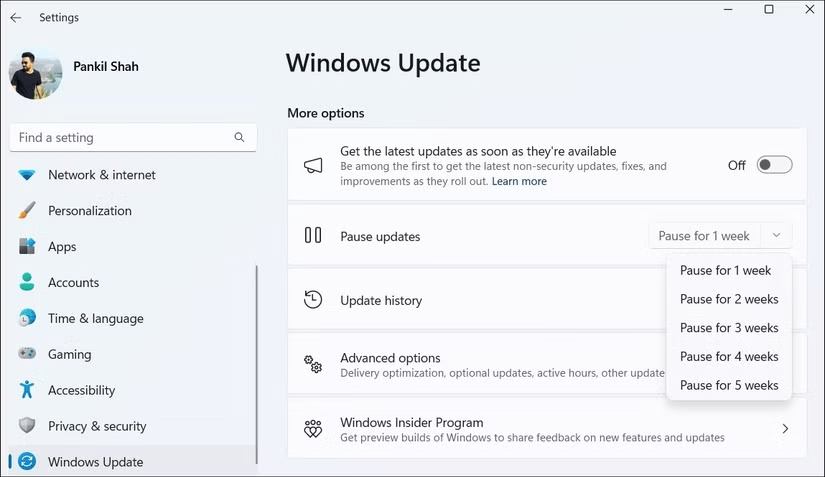Click the Accounts person icon
This screenshot has height=477, width=825.
coord(28,283)
